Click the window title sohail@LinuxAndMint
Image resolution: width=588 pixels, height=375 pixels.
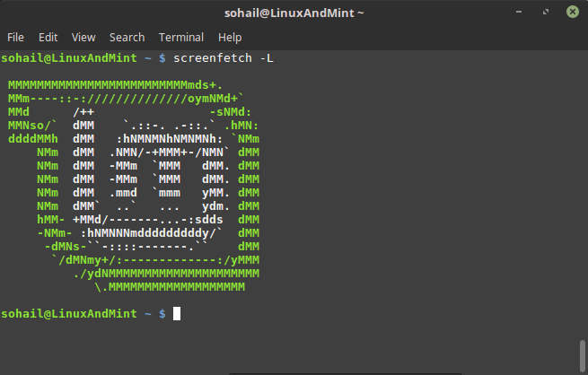(294, 13)
